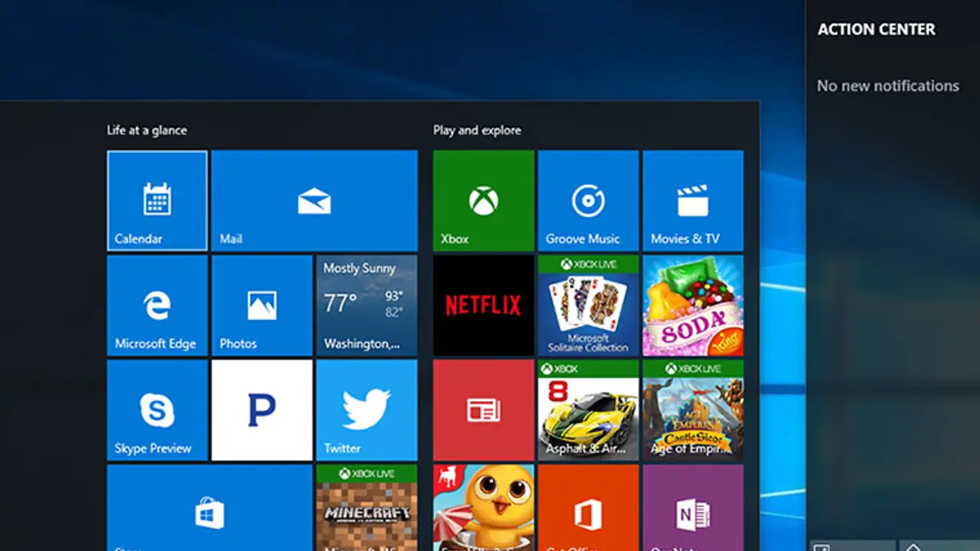Open the Groove Music tile
The height and width of the screenshot is (551, 980).
588,201
